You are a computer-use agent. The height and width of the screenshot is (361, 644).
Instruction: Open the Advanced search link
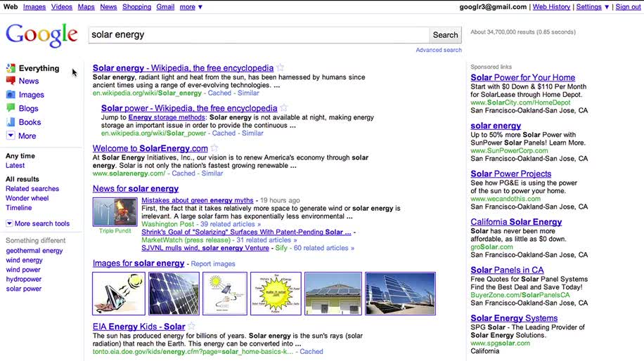click(x=439, y=50)
